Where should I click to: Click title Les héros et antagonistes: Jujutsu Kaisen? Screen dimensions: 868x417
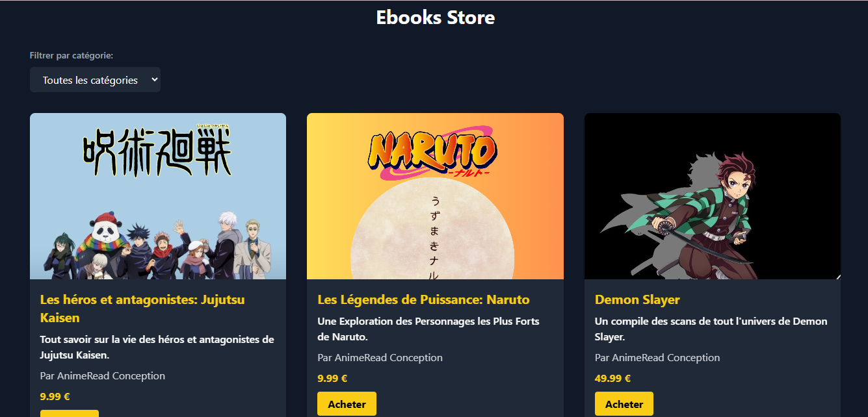(142, 309)
